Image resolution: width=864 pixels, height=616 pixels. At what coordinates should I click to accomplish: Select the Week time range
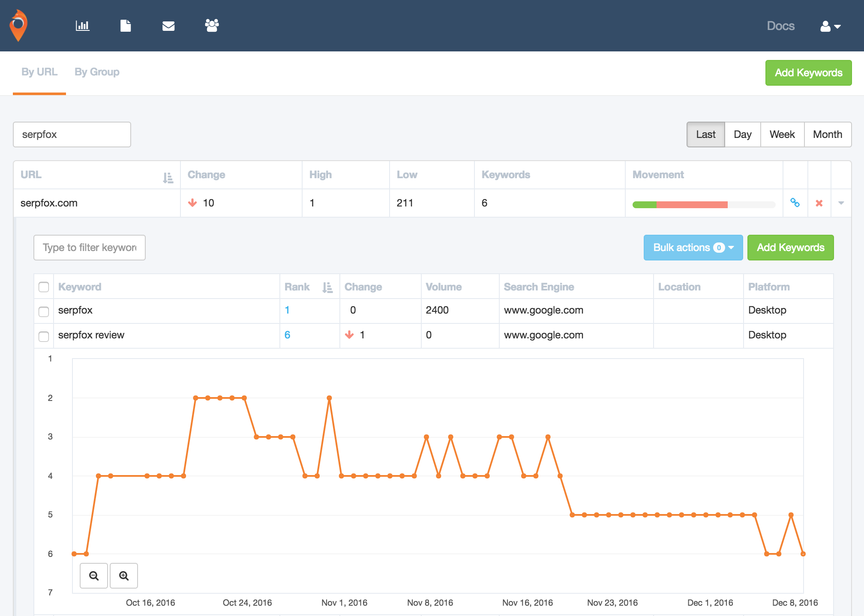coord(782,135)
